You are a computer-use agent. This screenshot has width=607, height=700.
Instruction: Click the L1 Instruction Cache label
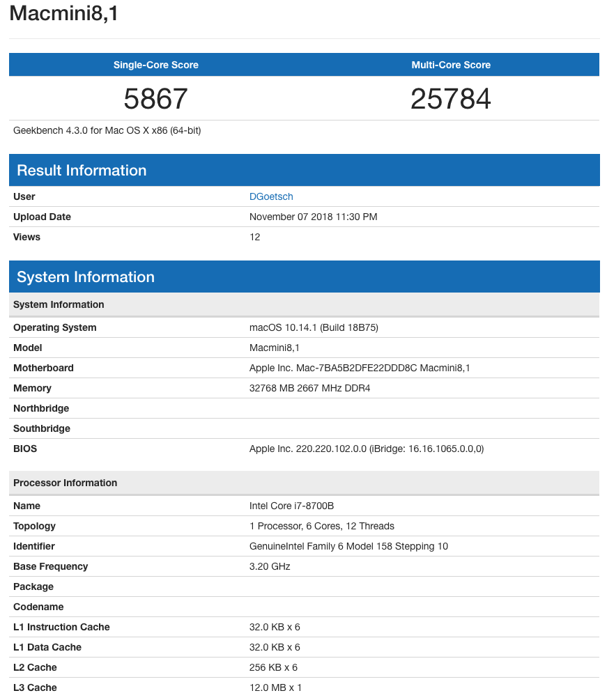coord(61,627)
